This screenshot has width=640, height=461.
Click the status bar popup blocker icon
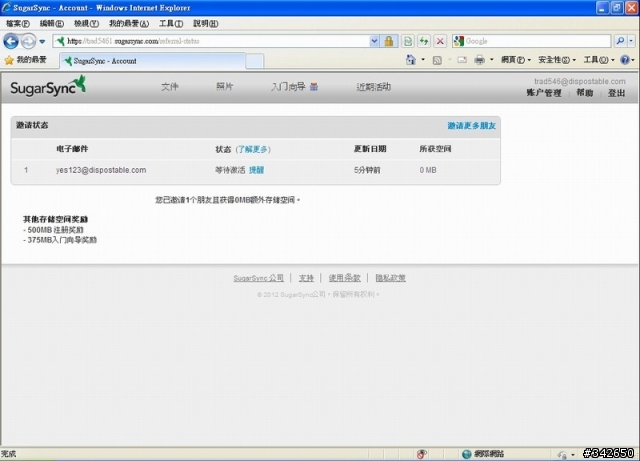click(422, 454)
